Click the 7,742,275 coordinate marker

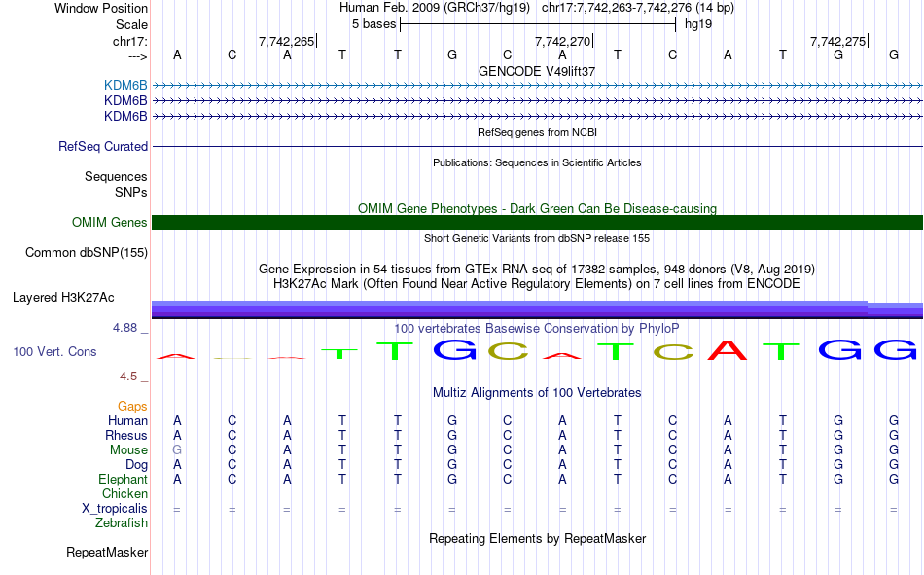pyautogui.click(x=838, y=41)
